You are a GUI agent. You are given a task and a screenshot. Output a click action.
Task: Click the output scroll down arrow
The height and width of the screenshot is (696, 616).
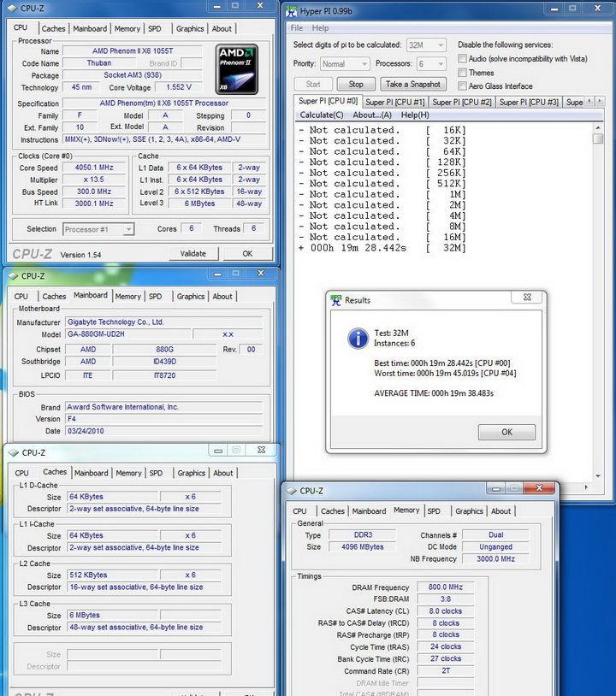pos(598,476)
